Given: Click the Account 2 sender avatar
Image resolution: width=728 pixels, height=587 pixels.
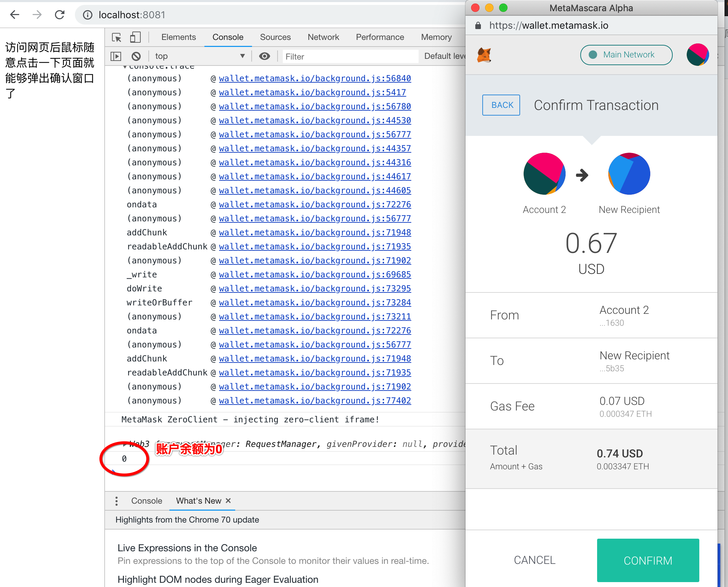Looking at the screenshot, I should (x=544, y=174).
